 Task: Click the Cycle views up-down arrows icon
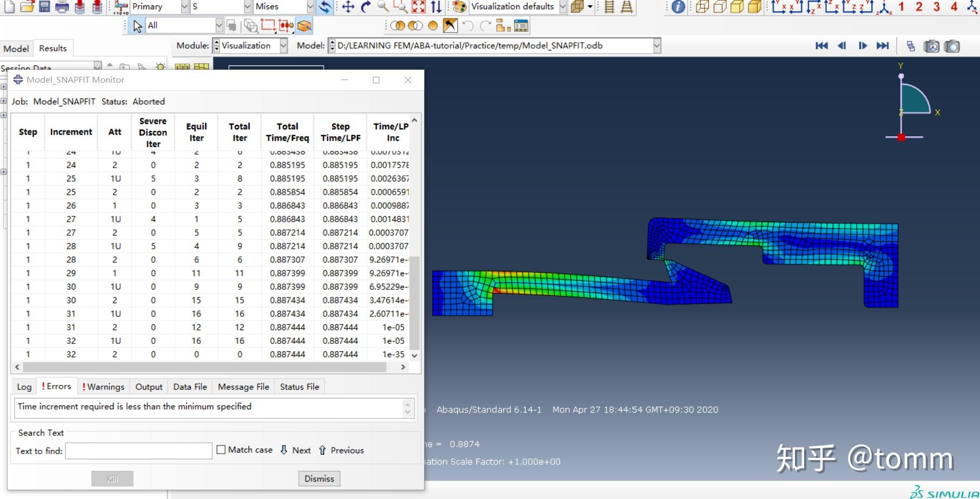(x=436, y=6)
